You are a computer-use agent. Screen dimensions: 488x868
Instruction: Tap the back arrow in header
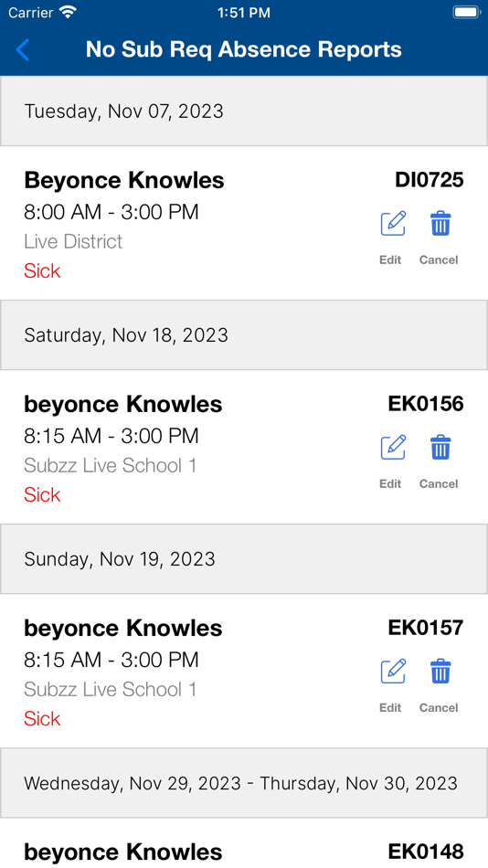23,50
